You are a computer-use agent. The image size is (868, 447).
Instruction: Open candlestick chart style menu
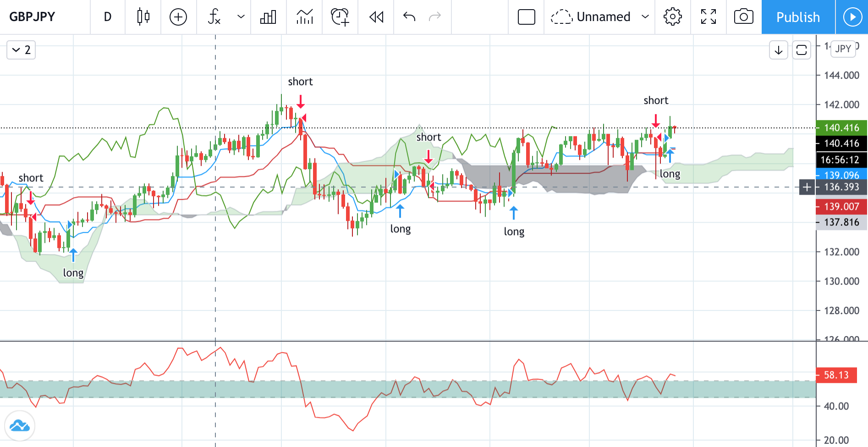tap(143, 17)
